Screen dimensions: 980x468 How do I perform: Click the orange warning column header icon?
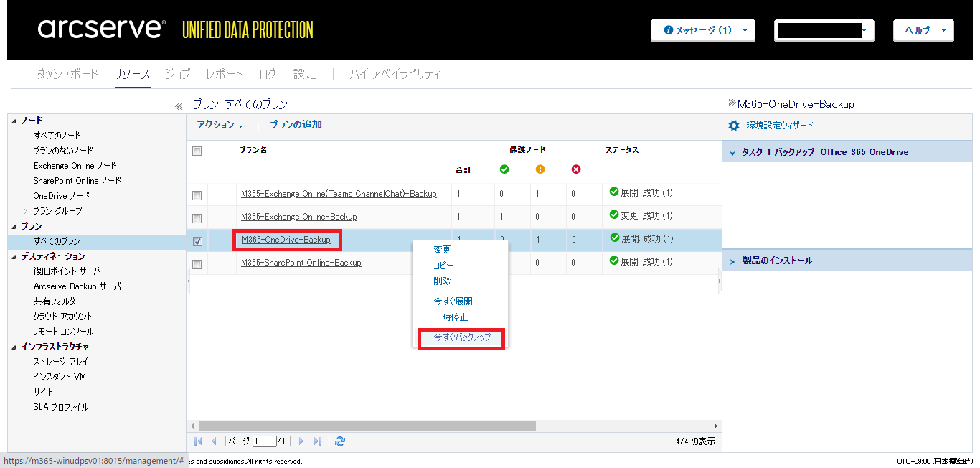[x=540, y=169]
